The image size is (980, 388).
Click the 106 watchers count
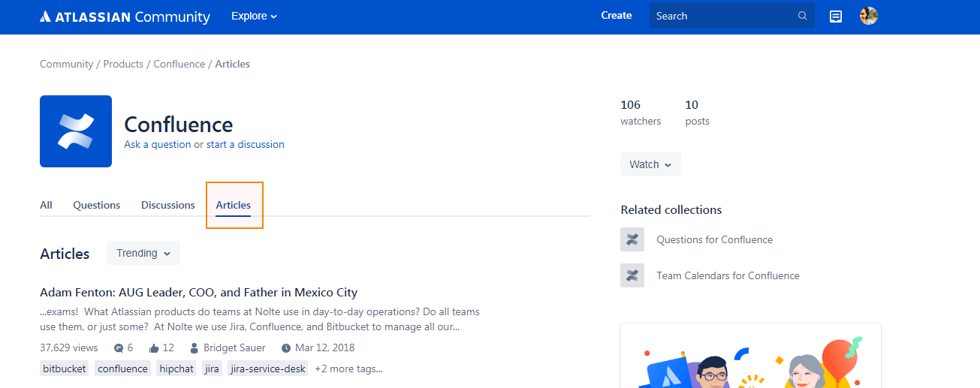641,113
